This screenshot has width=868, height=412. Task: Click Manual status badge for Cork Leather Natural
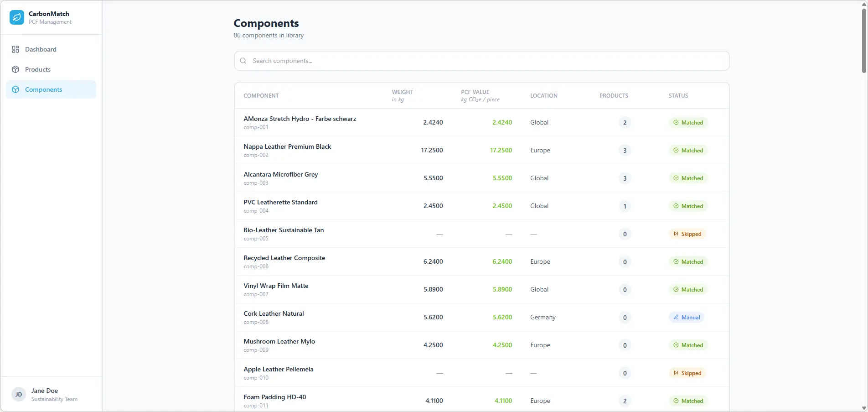click(686, 318)
